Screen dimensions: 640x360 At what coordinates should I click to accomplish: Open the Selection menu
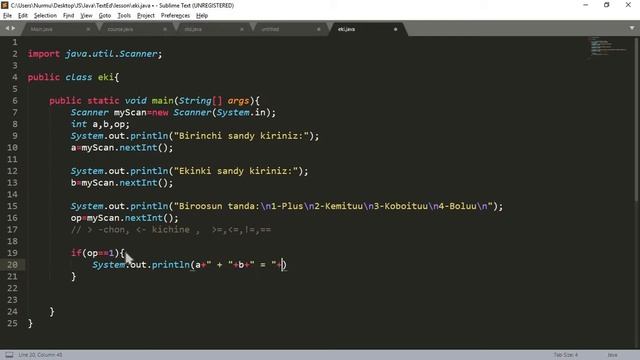click(x=45, y=16)
